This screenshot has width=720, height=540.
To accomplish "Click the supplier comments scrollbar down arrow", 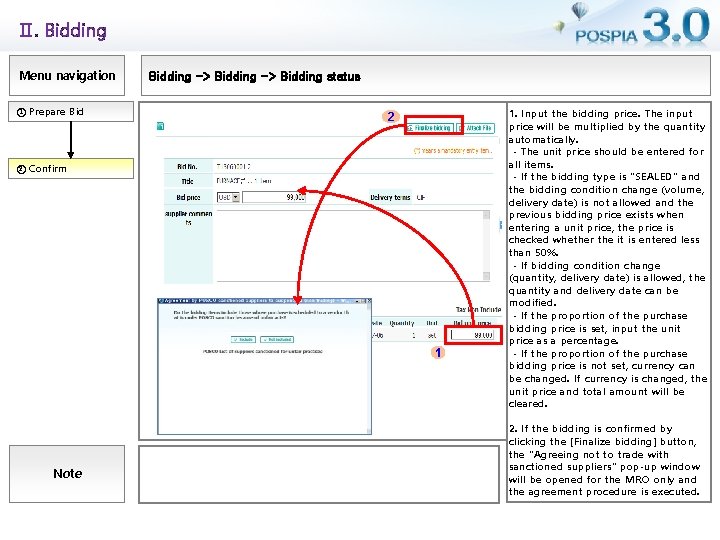I will point(486,276).
